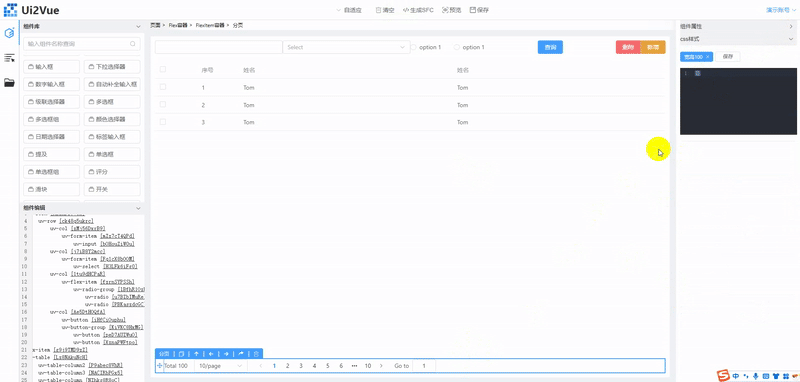
Task: Click the 滑块 component button
Action: click(x=52, y=189)
